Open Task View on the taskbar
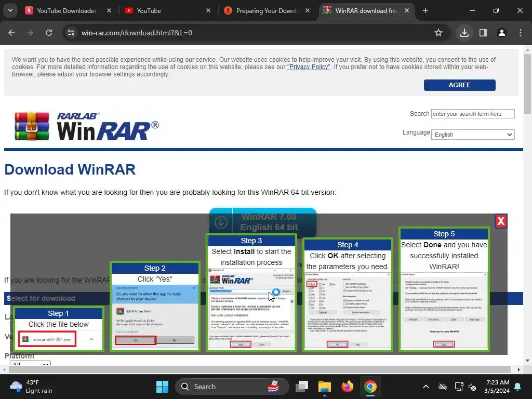Image resolution: width=532 pixels, height=399 pixels. (x=302, y=387)
